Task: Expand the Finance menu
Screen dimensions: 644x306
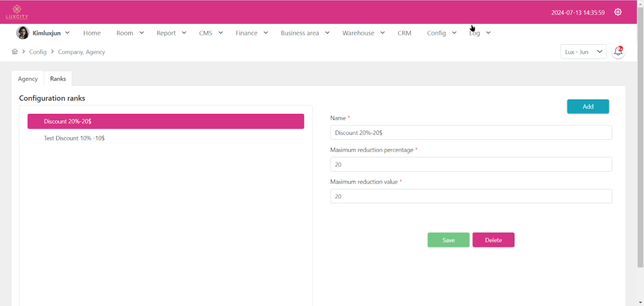Action: [x=252, y=33]
